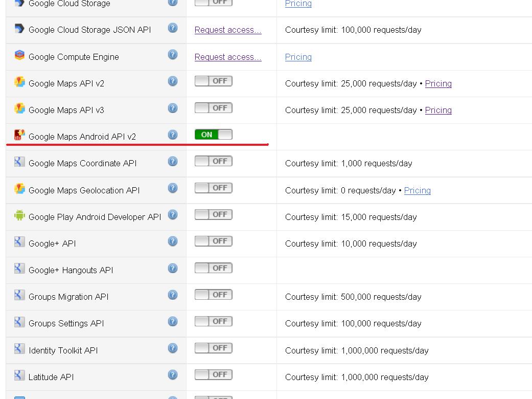The height and width of the screenshot is (399, 532).
Task: Enable the Google+ Hangouts API
Action: coord(214,268)
